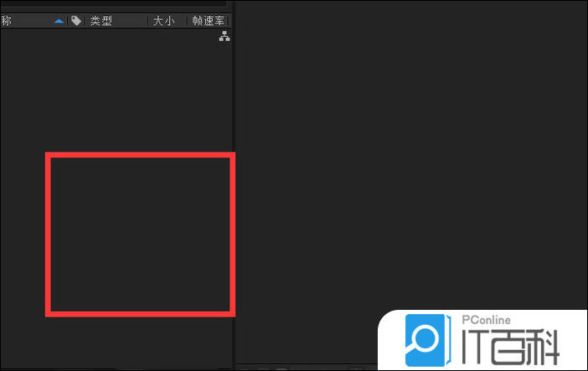Image resolution: width=588 pixels, height=371 pixels.
Task: Click the bottom strip of the viewer panel
Action: point(307,367)
